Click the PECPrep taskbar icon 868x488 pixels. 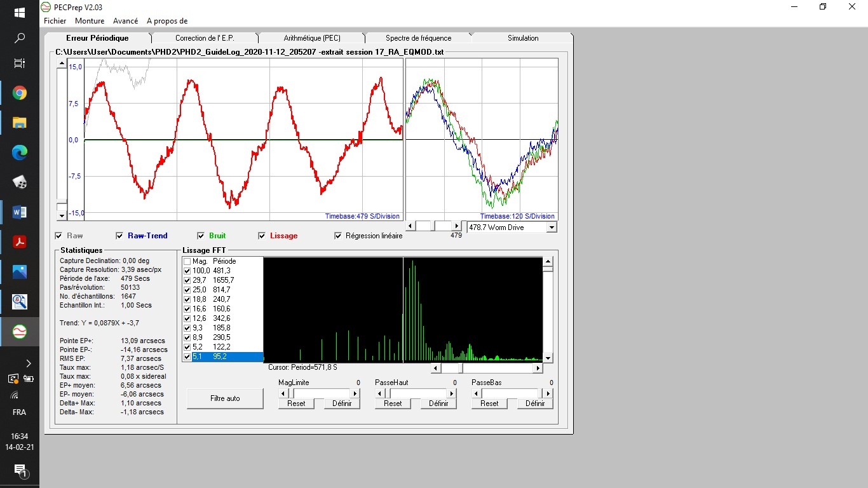19,332
